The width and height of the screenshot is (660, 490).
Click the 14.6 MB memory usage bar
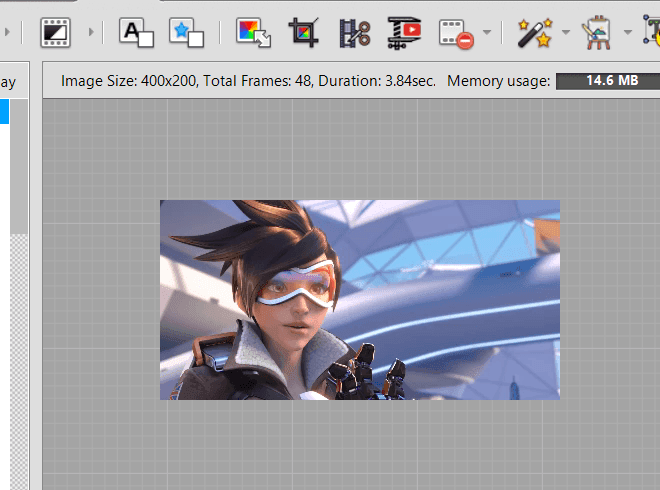click(x=608, y=81)
